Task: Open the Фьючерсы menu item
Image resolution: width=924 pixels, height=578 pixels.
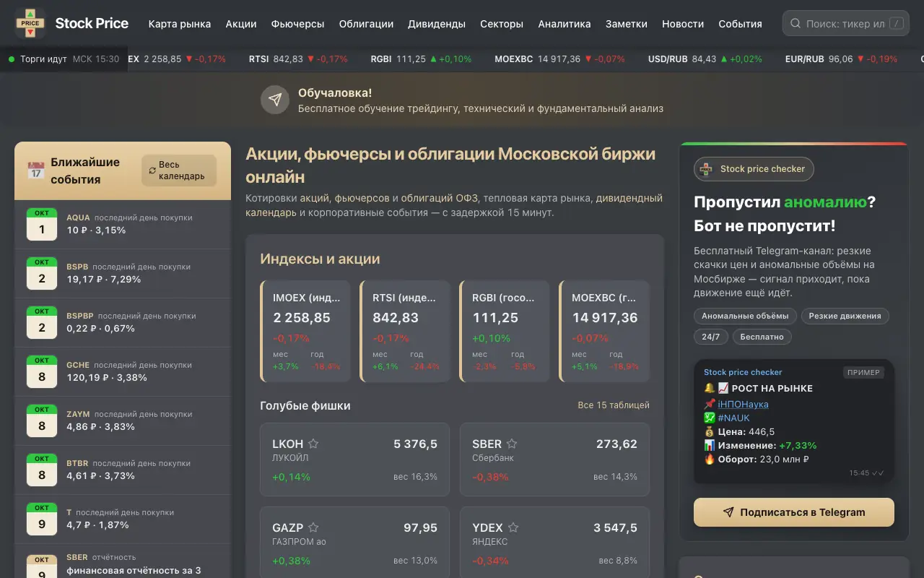Action: 297,24
